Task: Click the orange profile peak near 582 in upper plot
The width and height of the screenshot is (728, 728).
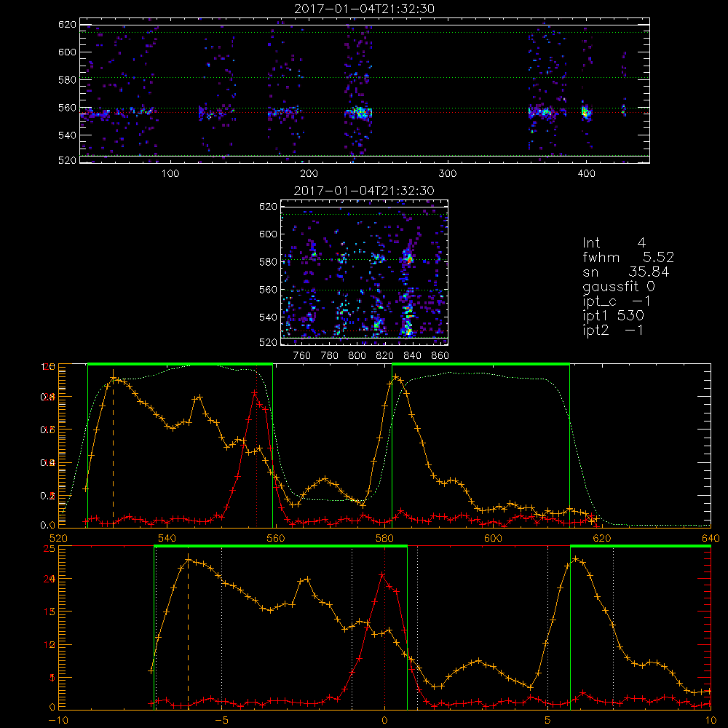Action: pos(395,377)
